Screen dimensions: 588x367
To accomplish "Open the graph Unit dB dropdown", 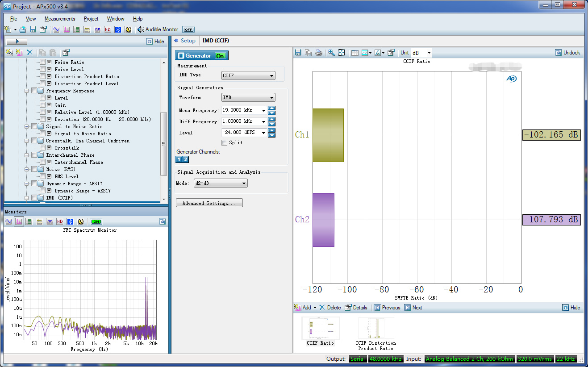I will (x=421, y=53).
